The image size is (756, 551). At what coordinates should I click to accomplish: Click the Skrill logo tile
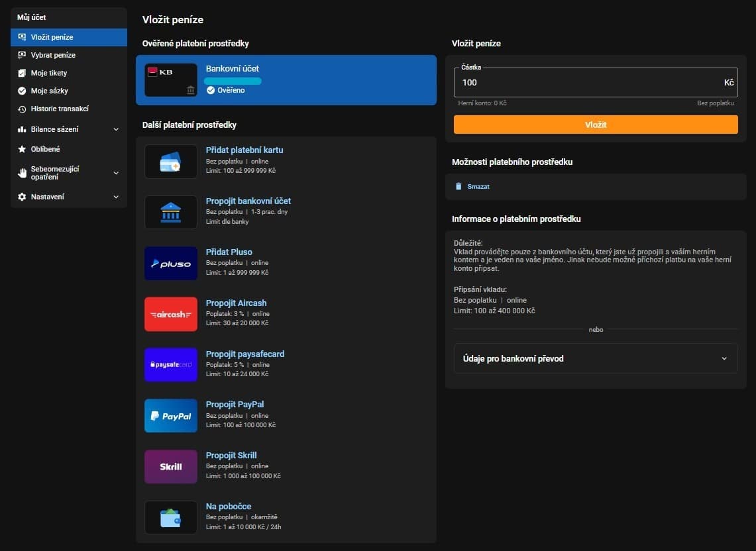click(171, 467)
